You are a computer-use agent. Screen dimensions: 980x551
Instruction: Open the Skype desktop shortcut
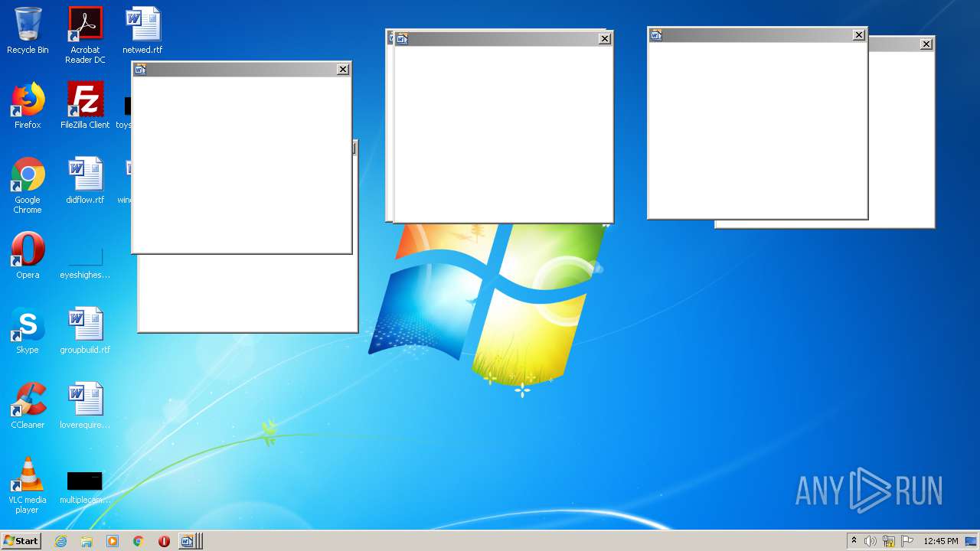coord(28,331)
